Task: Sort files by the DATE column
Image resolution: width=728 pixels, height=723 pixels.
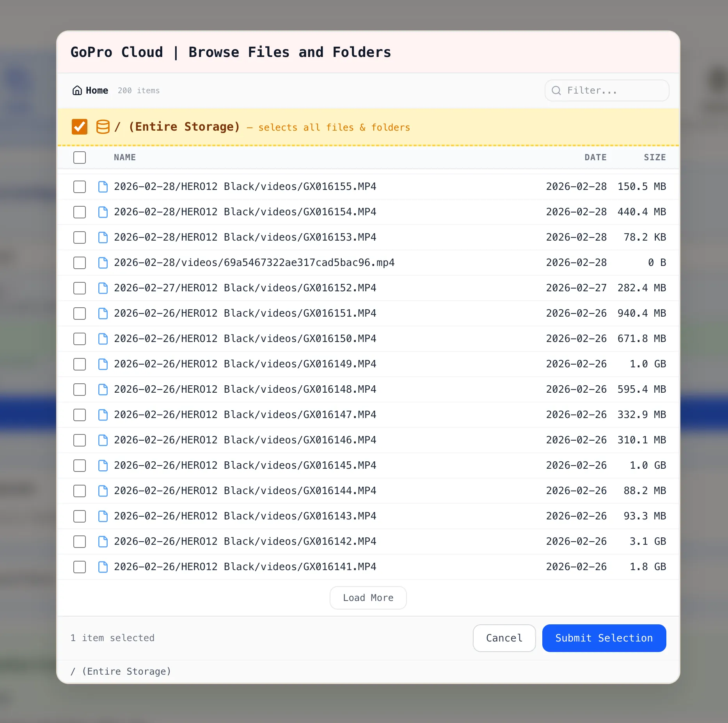Action: pyautogui.click(x=595, y=158)
